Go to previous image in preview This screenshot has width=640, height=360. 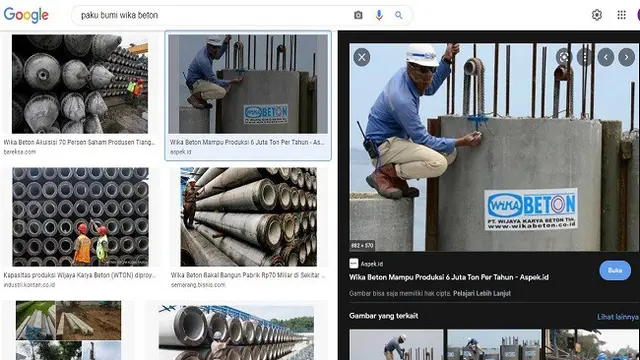click(606, 57)
